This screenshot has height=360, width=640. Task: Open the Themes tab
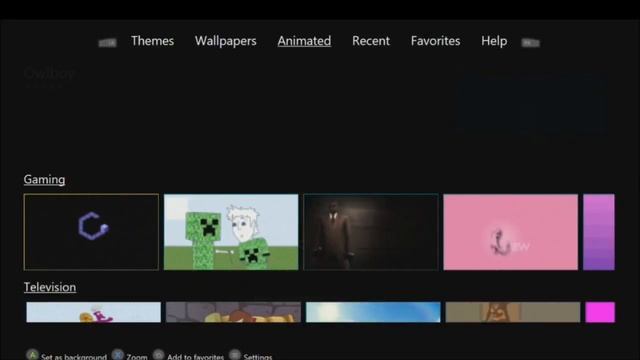coord(152,41)
